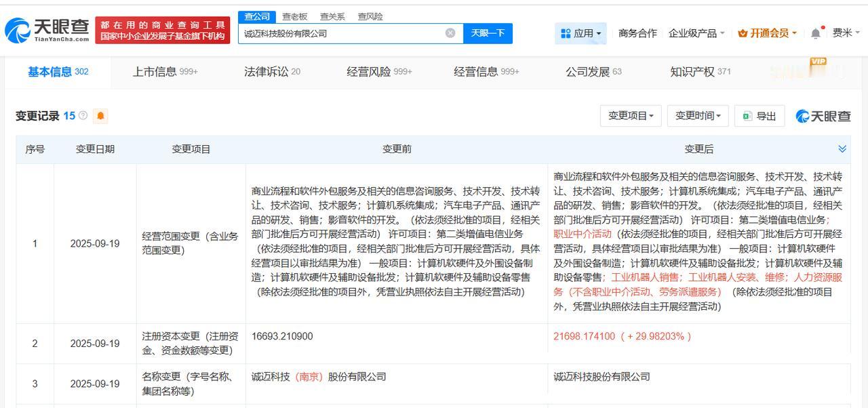Screen dimensions: 868x408
Task: Click the 变更项目 column header
Action: (191, 149)
